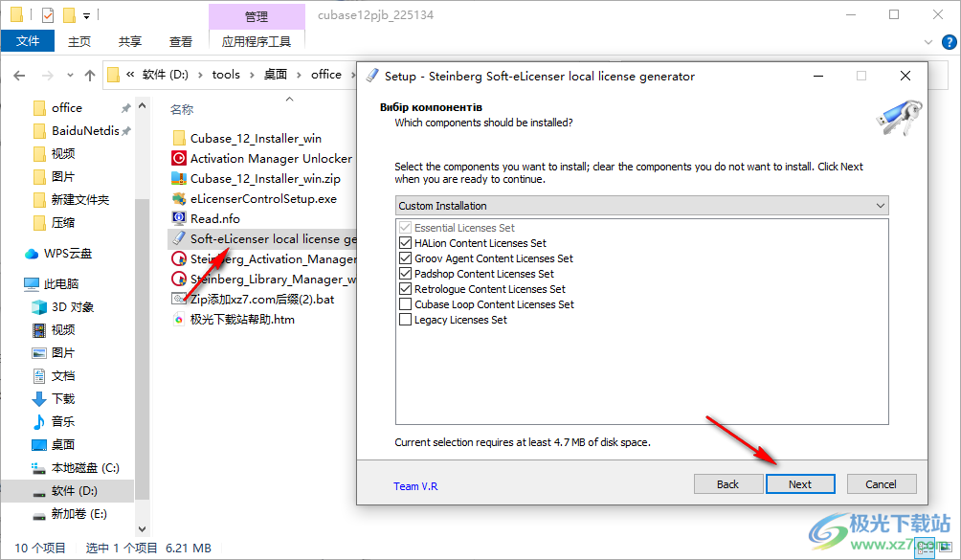Viewport: 961px width, 560px height.
Task: Open 文档 library icon
Action: tap(39, 375)
